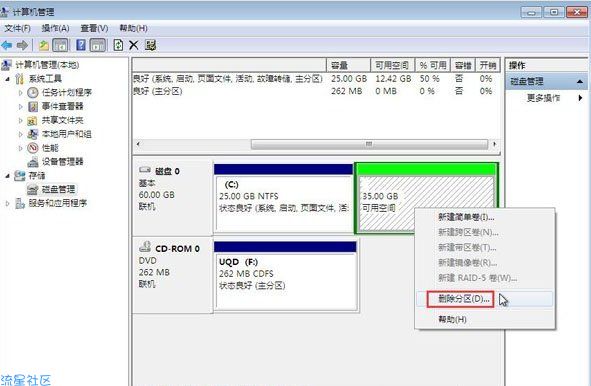Click the Forward arrow toolbar icon
591x386 pixels.
[x=22, y=46]
